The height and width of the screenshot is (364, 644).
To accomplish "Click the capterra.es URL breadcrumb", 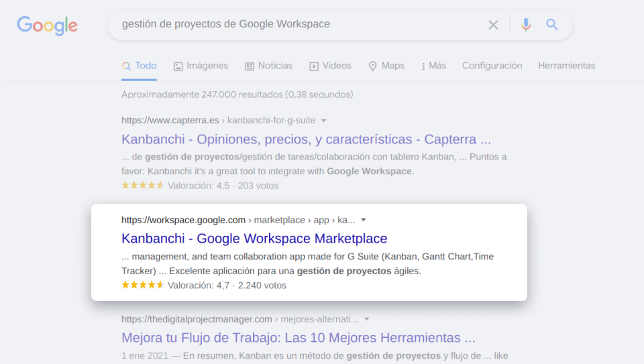I will (x=218, y=120).
